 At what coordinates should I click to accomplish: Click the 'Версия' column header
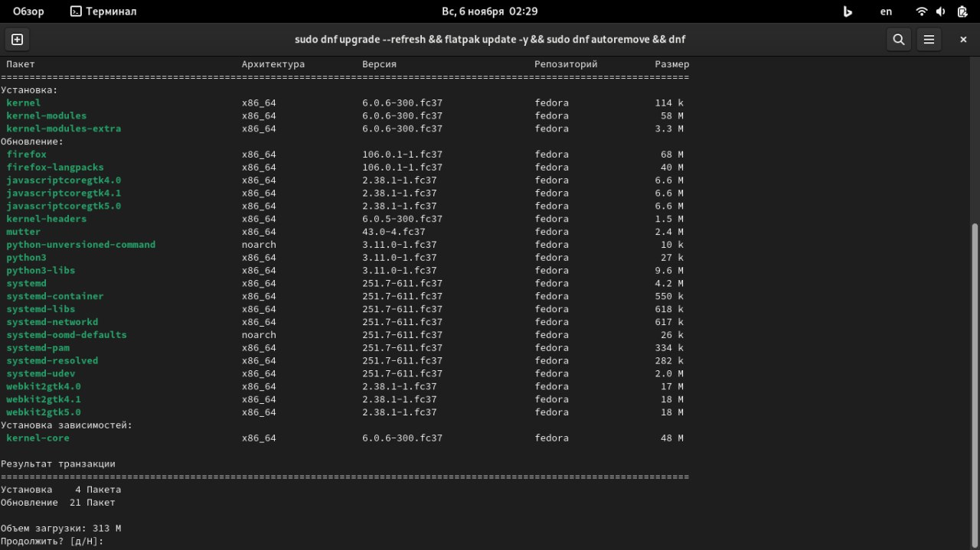pos(380,64)
